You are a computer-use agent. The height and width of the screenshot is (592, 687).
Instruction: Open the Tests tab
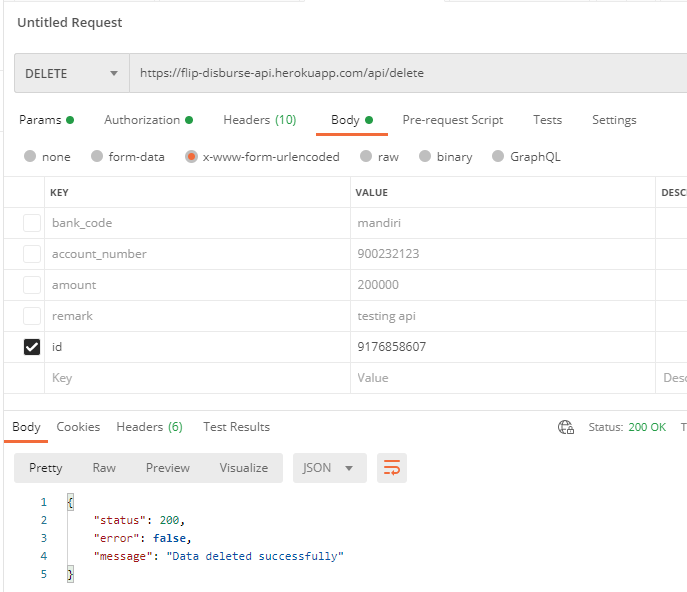click(x=547, y=120)
